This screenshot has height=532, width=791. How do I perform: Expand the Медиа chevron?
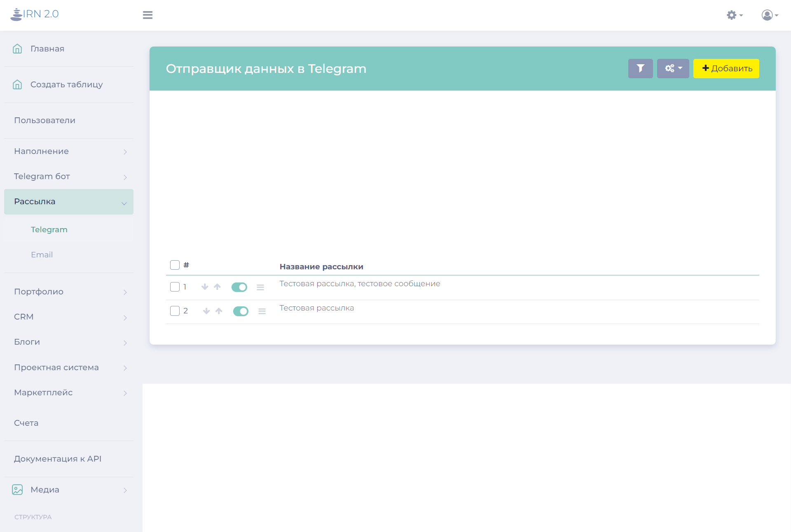coord(125,490)
